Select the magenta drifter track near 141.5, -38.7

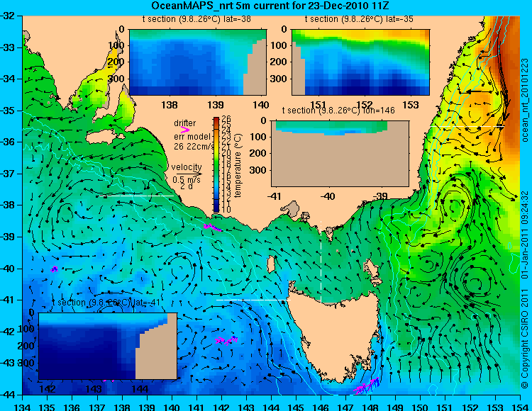click(x=212, y=227)
